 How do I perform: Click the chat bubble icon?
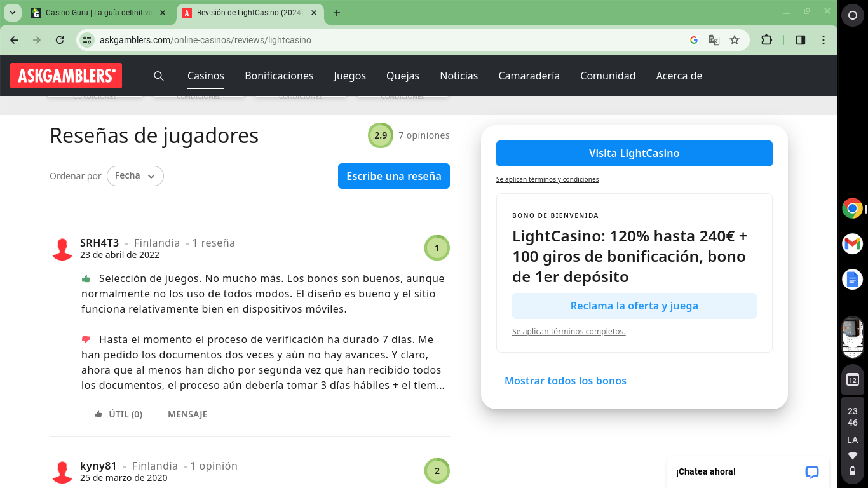pyautogui.click(x=811, y=471)
